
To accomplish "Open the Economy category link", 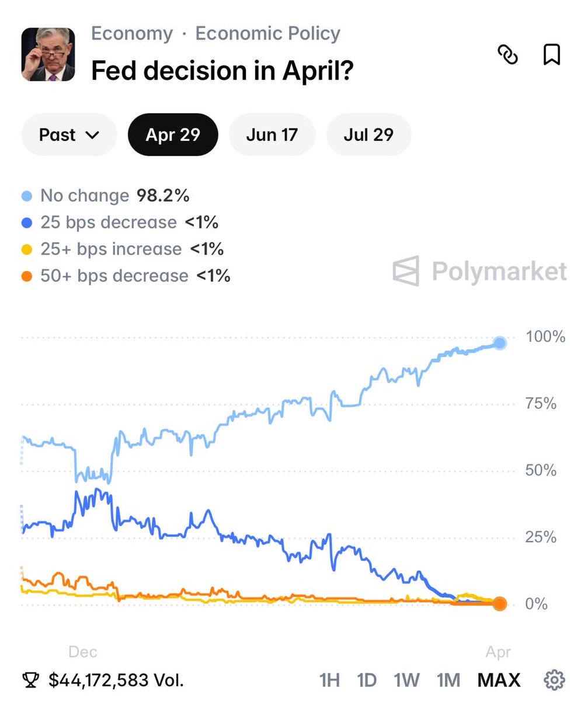I will [132, 34].
